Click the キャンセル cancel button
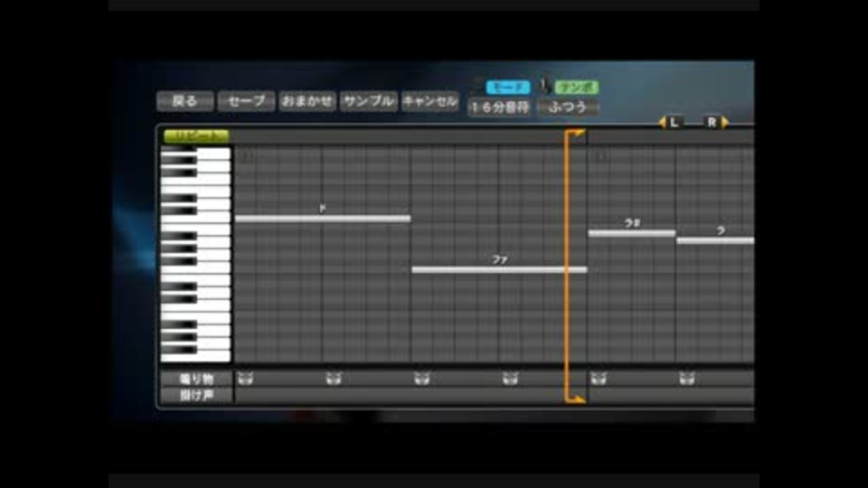This screenshot has height=488, width=868. 430,101
